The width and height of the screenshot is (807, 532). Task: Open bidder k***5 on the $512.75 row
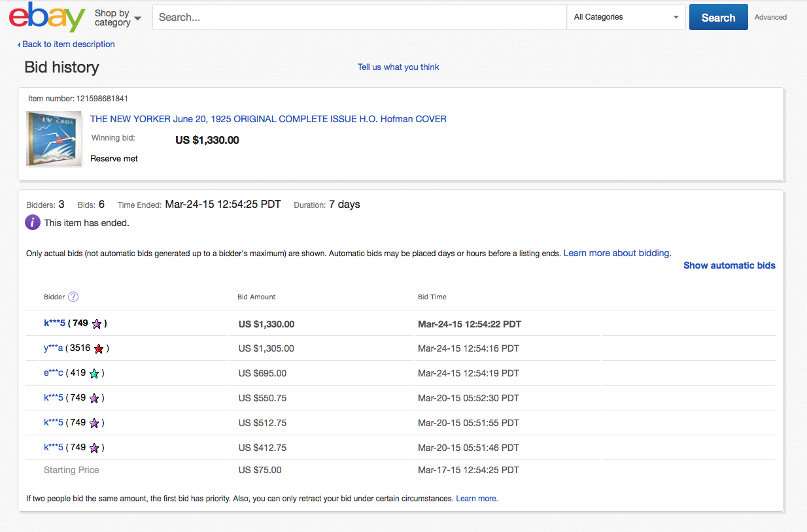coord(54,423)
